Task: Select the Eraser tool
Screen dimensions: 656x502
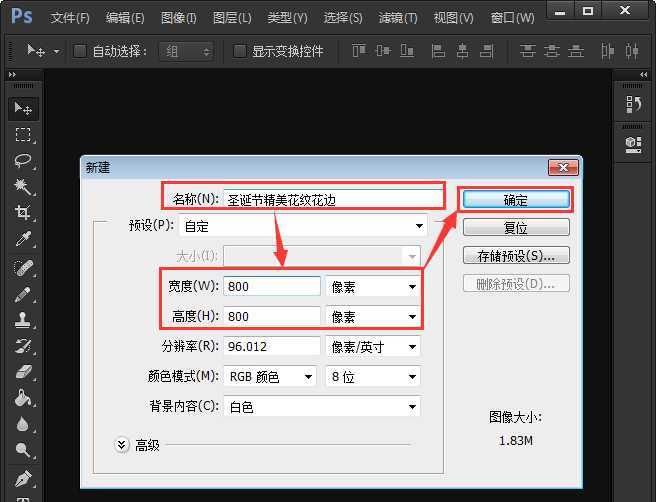Action: [x=22, y=372]
